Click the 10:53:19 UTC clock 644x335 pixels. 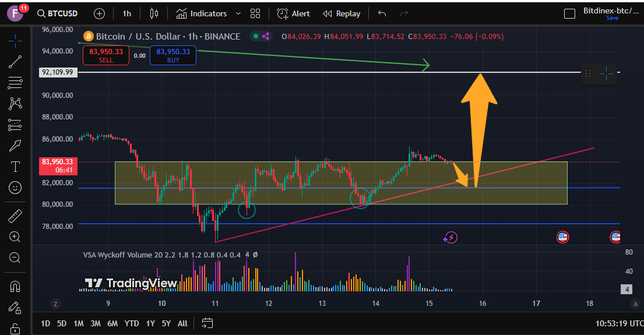tap(620, 323)
